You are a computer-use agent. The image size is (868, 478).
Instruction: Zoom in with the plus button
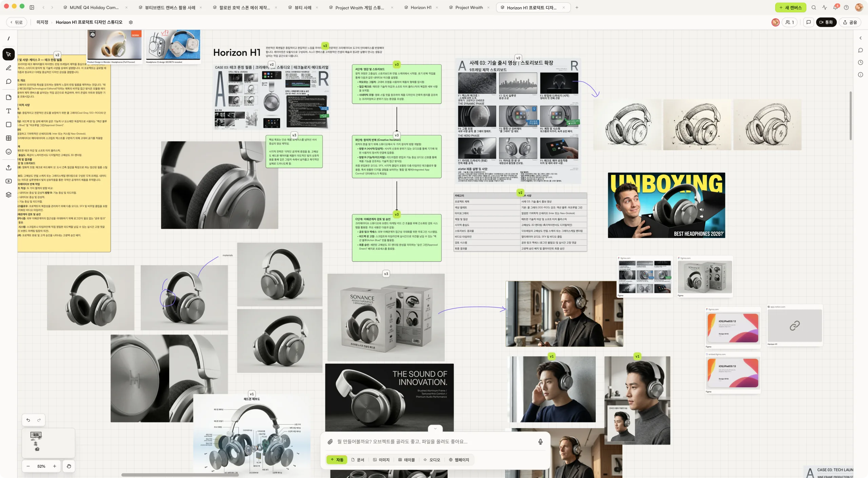click(55, 466)
